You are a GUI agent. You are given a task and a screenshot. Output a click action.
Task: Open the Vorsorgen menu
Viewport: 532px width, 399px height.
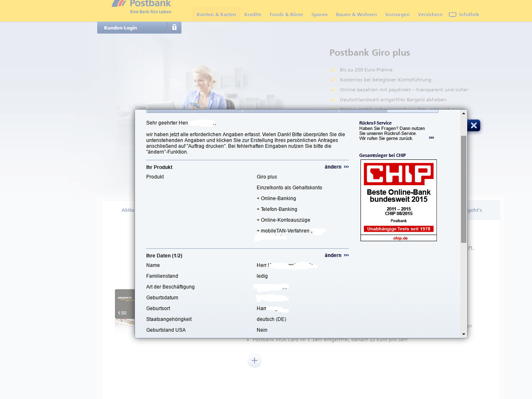[x=397, y=15]
